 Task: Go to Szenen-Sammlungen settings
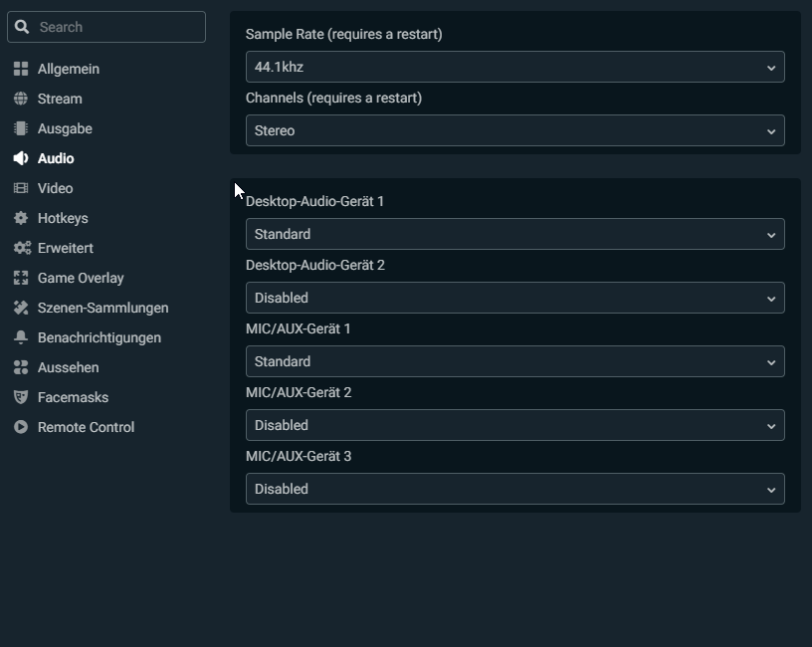coord(102,308)
